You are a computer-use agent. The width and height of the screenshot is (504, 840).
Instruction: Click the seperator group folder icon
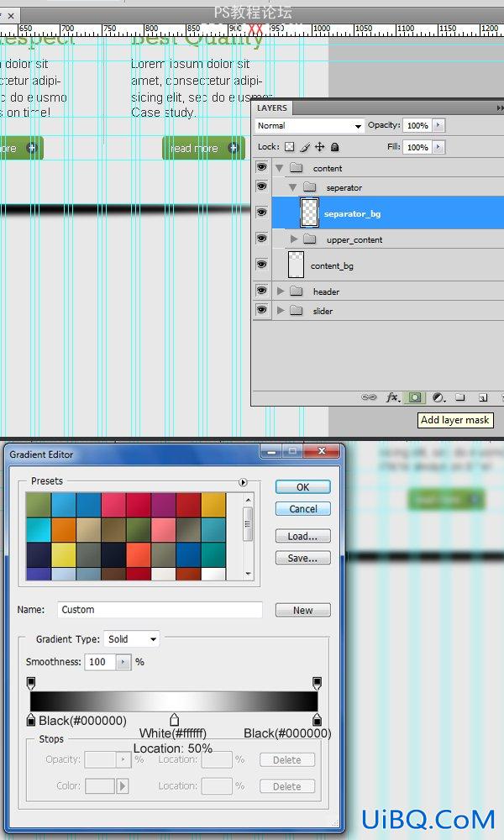(x=310, y=187)
